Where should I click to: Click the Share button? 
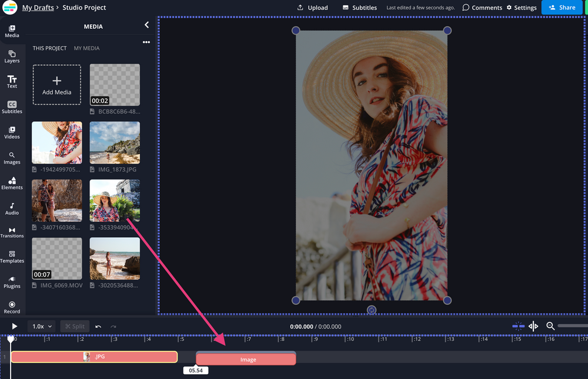562,7
